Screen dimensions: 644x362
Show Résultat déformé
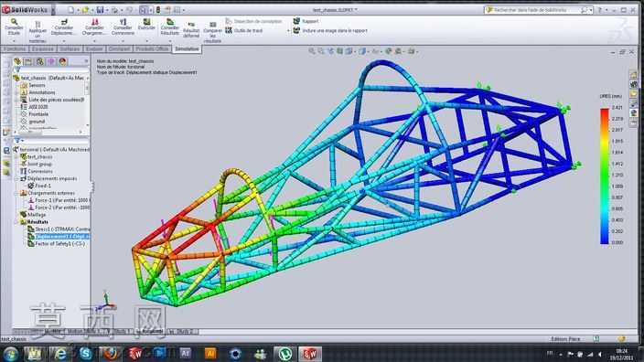[191, 30]
